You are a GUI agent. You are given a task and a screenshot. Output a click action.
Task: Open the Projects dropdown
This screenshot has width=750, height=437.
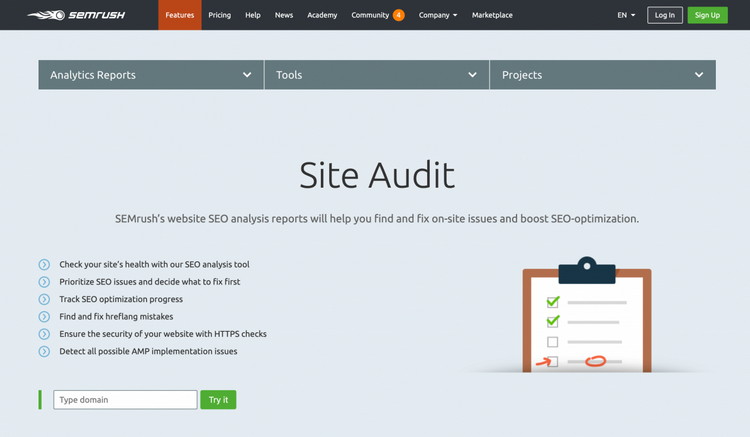coord(602,75)
